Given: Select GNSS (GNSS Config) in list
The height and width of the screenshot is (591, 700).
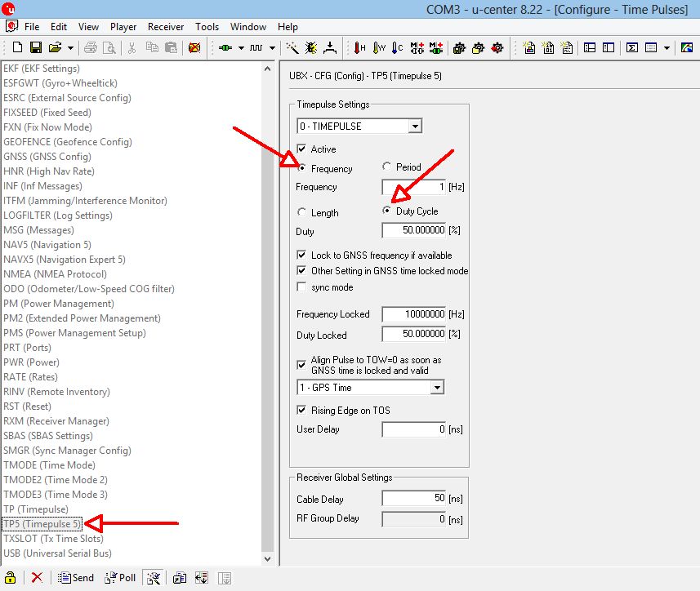Looking at the screenshot, I should pos(47,156).
